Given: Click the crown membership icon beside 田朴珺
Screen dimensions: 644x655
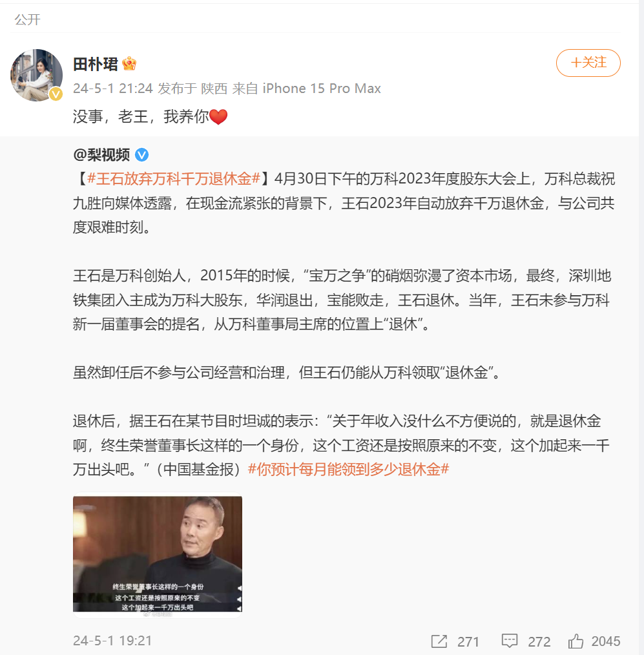Looking at the screenshot, I should tap(129, 64).
